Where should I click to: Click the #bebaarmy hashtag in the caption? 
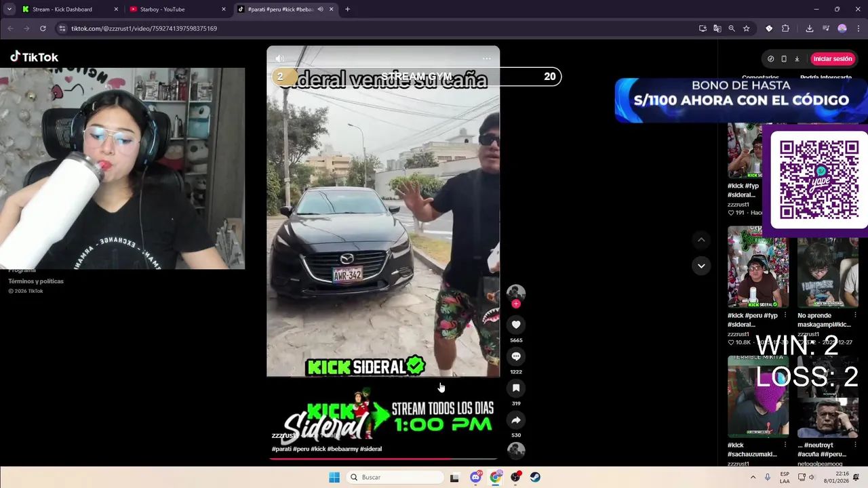342,449
